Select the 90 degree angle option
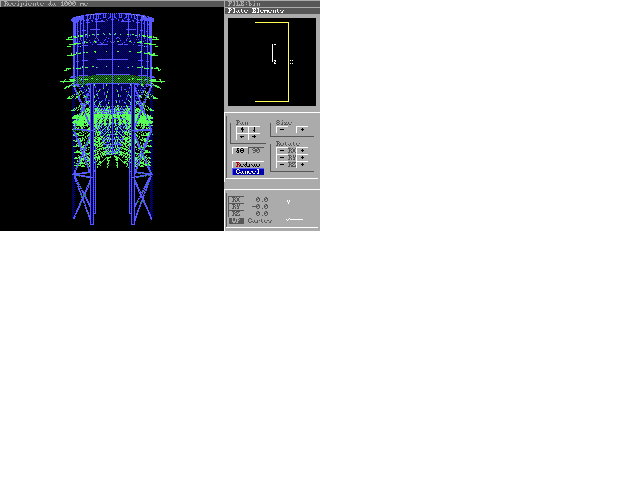 tap(256, 151)
